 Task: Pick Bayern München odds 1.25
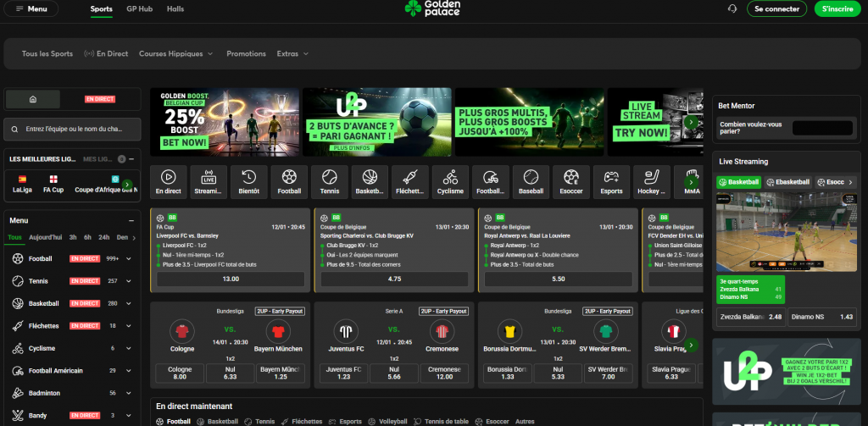(x=278, y=372)
